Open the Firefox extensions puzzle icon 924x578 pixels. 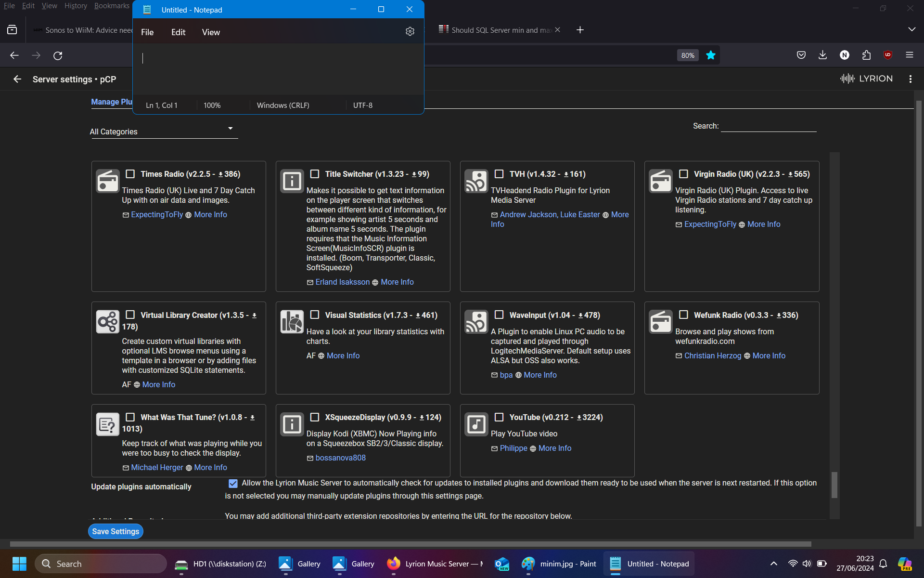(x=866, y=55)
